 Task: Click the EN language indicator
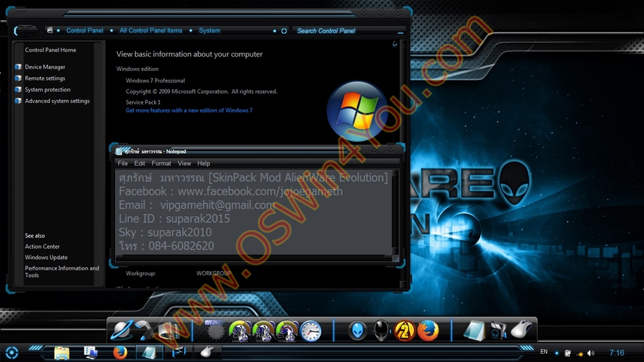(x=544, y=352)
